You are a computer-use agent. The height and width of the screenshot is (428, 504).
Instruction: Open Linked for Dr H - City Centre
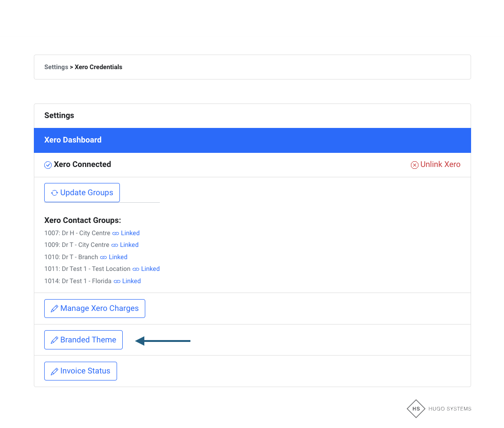pos(130,233)
